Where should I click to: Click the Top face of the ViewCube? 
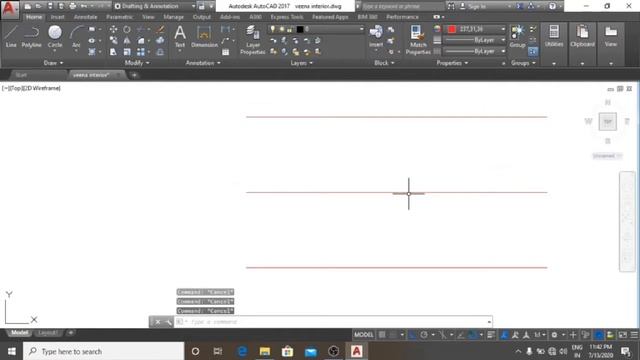click(x=607, y=122)
